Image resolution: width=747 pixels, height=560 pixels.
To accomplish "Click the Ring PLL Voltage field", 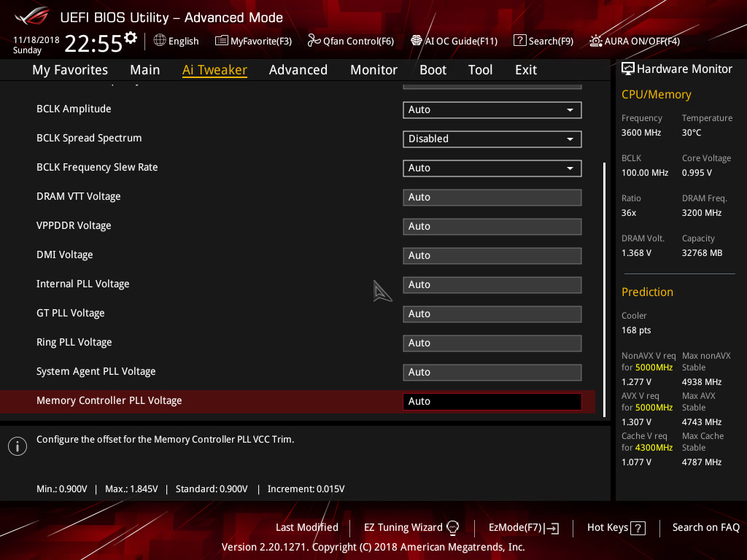I will click(x=492, y=343).
